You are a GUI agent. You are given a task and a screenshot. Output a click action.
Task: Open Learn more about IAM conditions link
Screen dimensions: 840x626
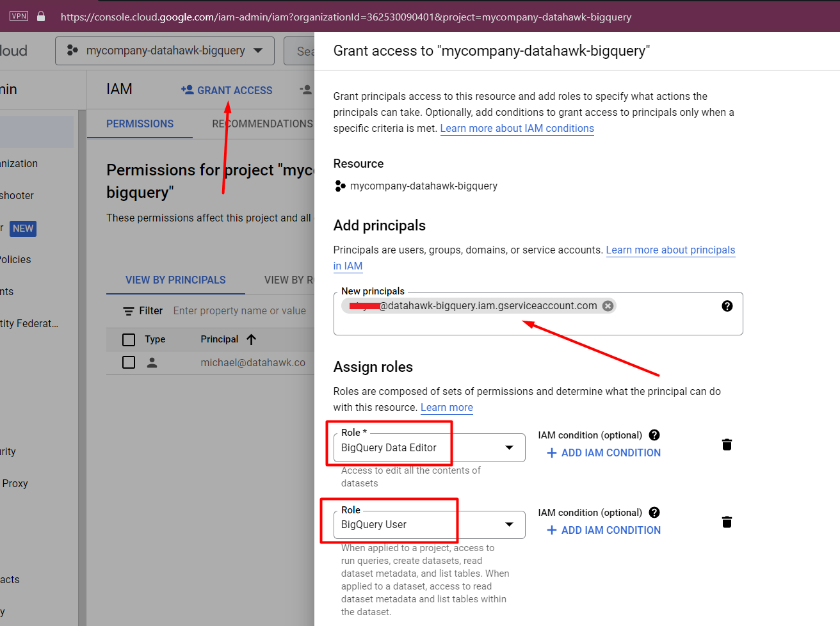[517, 128]
